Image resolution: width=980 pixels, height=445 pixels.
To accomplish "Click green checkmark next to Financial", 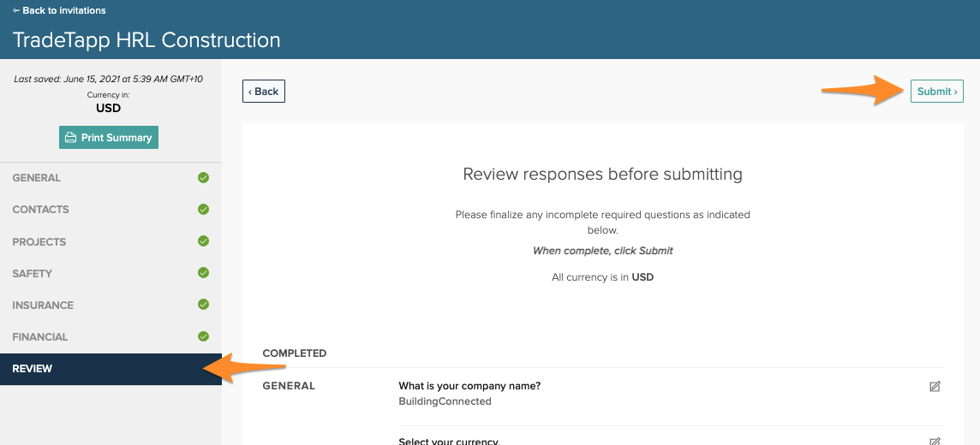I will (203, 336).
